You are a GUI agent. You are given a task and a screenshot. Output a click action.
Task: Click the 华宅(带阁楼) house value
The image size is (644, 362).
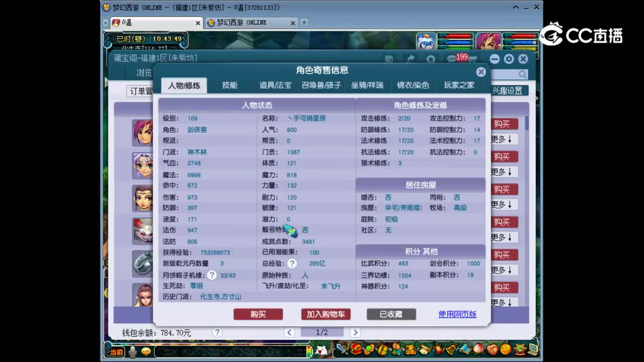coord(404,208)
